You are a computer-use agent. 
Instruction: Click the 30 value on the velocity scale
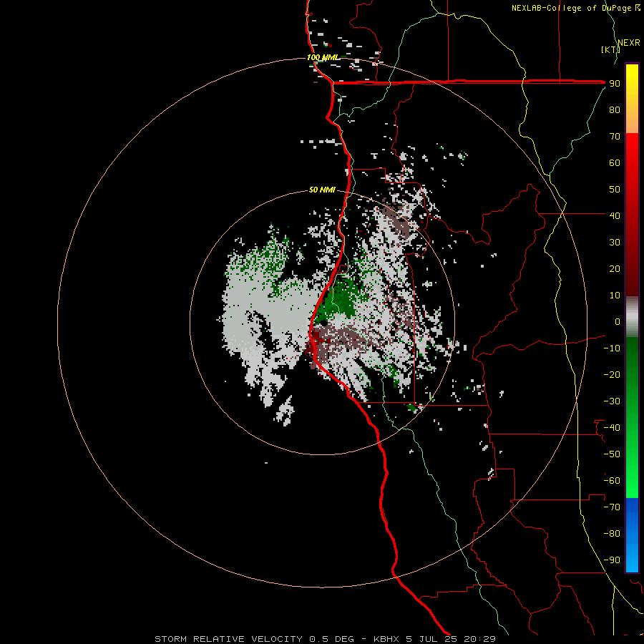615,243
